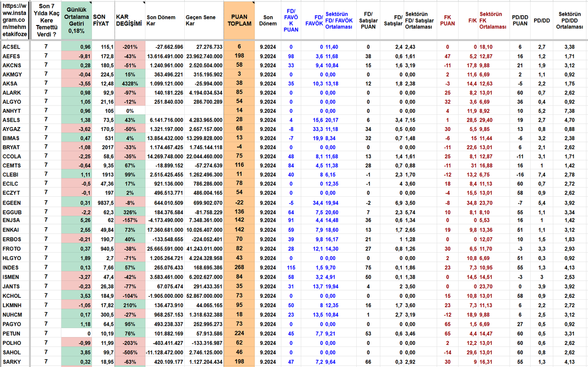Screen dimensions: 588x367
Task: Select the 'F/K' column header
Action: [468, 20]
